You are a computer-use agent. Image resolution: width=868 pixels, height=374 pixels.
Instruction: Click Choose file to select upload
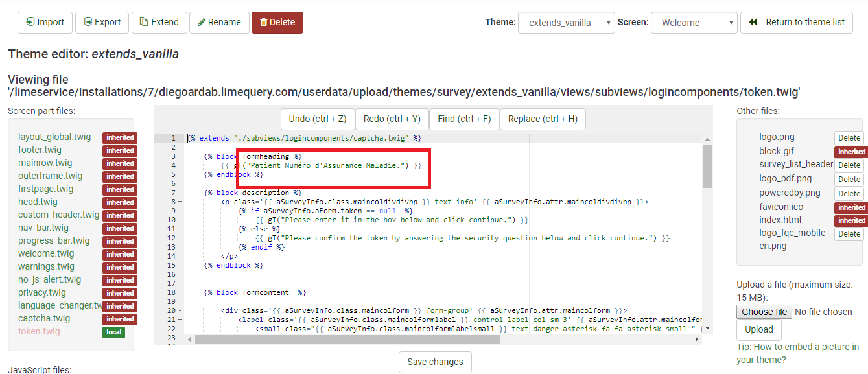point(764,312)
